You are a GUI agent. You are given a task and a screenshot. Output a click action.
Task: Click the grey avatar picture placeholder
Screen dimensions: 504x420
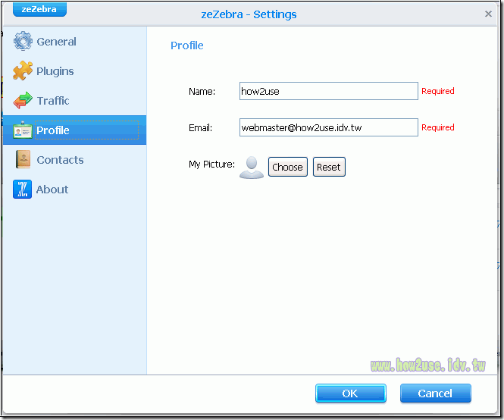(x=251, y=167)
